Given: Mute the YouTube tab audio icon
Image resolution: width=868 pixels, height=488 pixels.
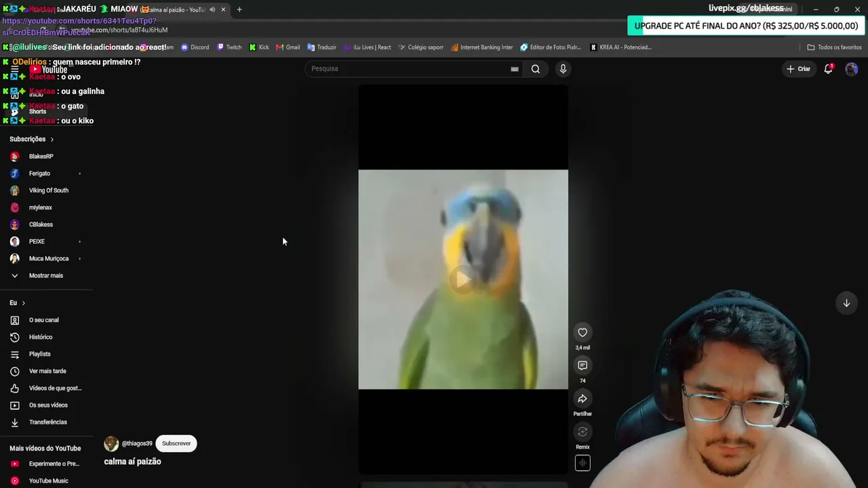Looking at the screenshot, I should point(212,9).
